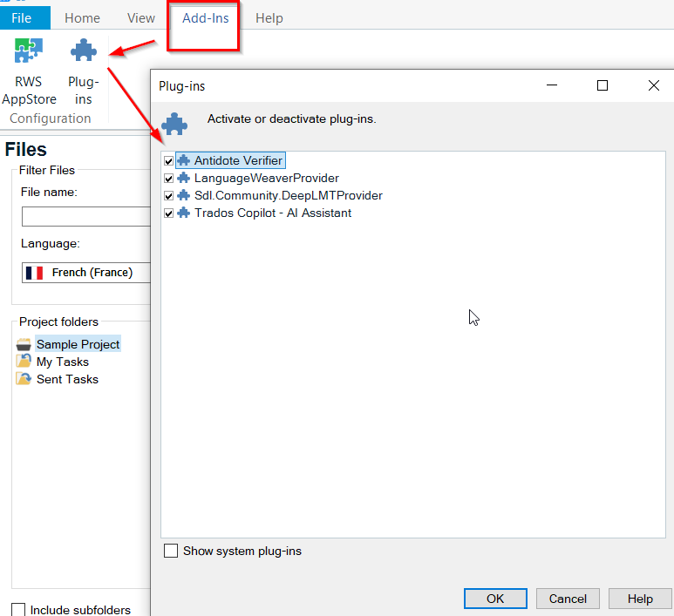This screenshot has height=616, width=674.
Task: Select the Add-Ins ribbon tab
Action: click(x=205, y=18)
